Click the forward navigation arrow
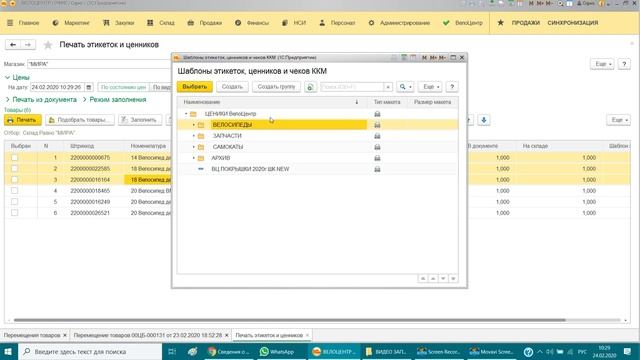This screenshot has width=640, height=360. point(28,44)
